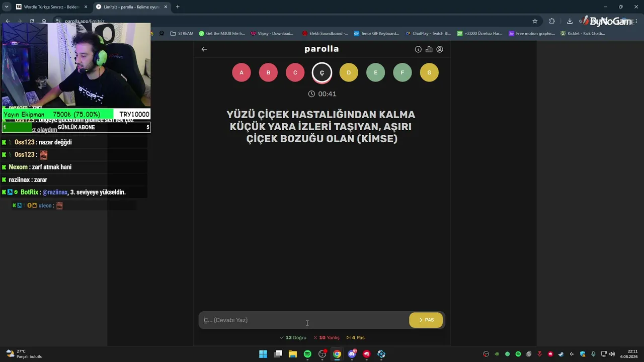Skip the question with the PAS button
The width and height of the screenshot is (644, 362).
pyautogui.click(x=426, y=320)
